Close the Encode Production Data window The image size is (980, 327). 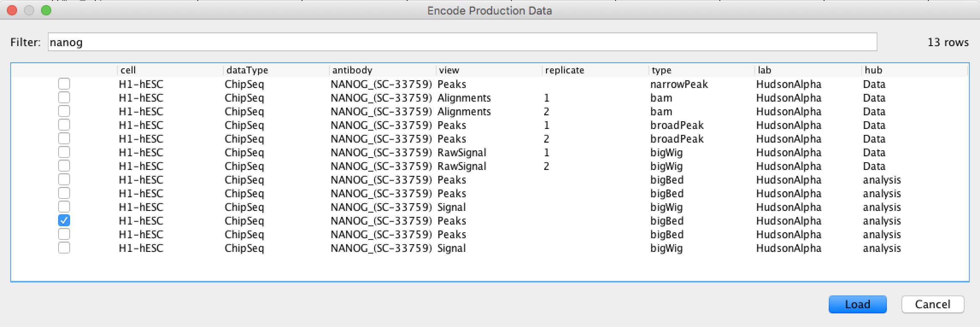(12, 10)
